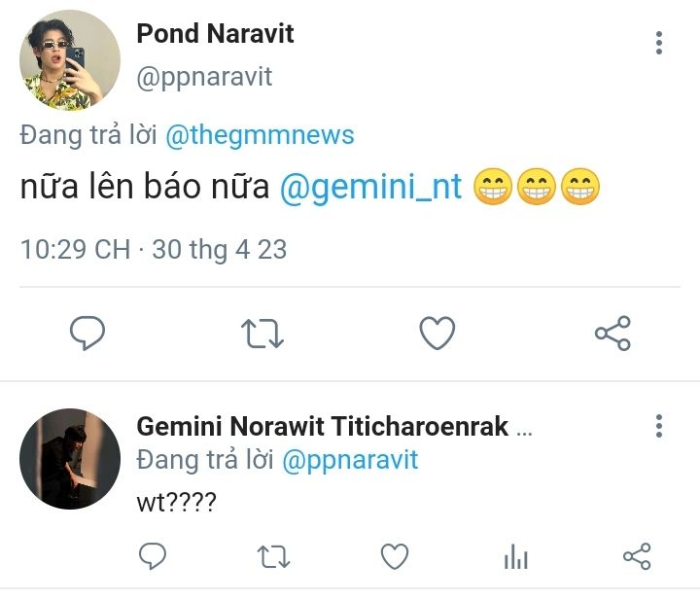Open the @gemini_nt mention link
The image size is (700, 600).
pos(370,187)
